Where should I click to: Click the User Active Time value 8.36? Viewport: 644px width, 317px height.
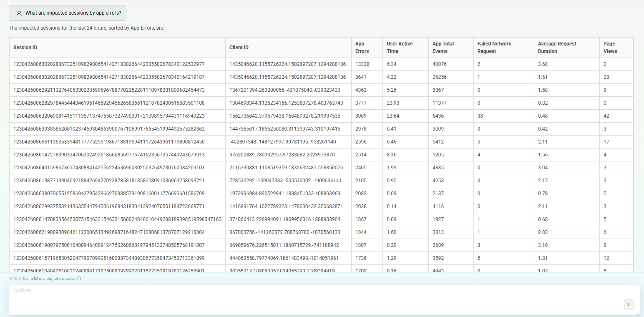coord(392,155)
